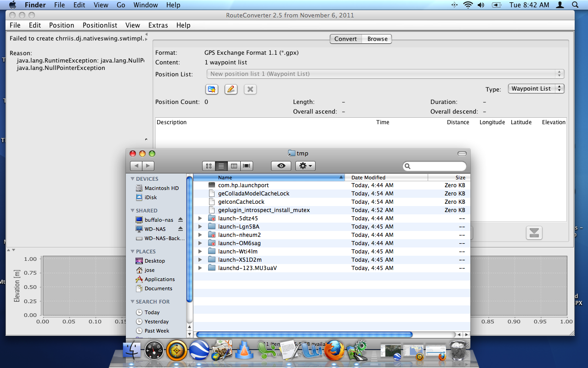Switch to the Browse tab
This screenshot has height=368, width=588.
point(377,39)
